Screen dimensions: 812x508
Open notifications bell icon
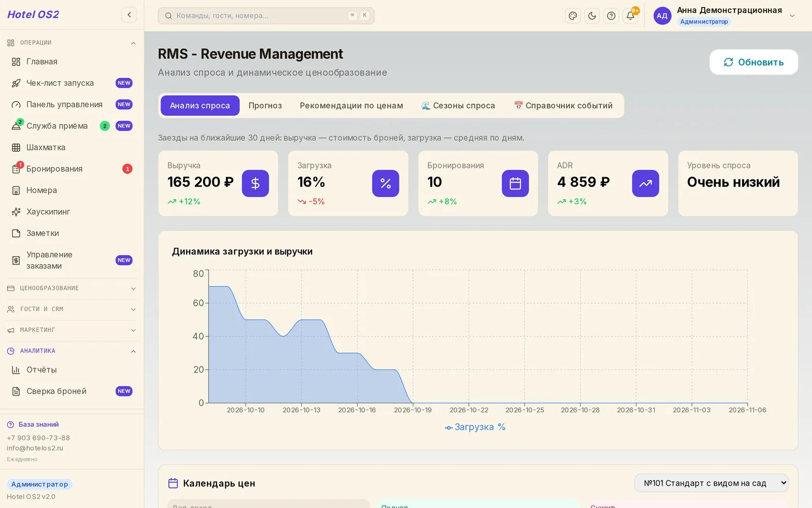(x=630, y=16)
